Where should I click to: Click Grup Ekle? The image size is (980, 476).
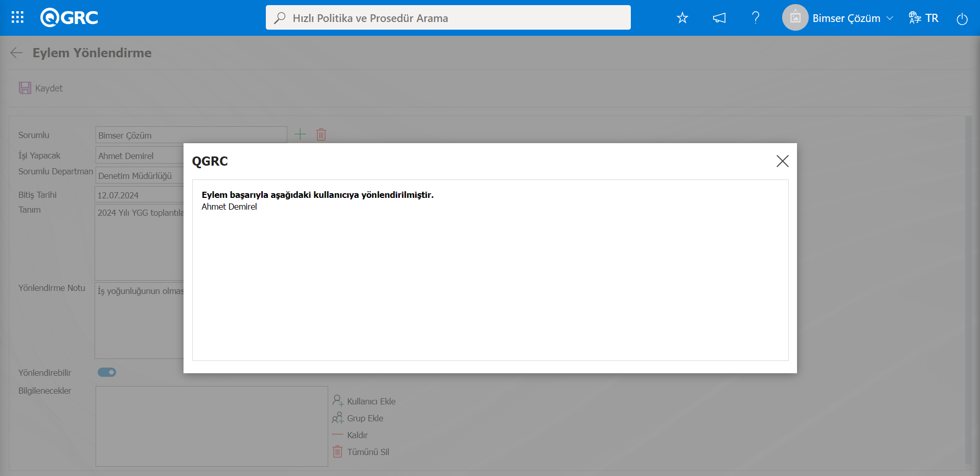358,418
